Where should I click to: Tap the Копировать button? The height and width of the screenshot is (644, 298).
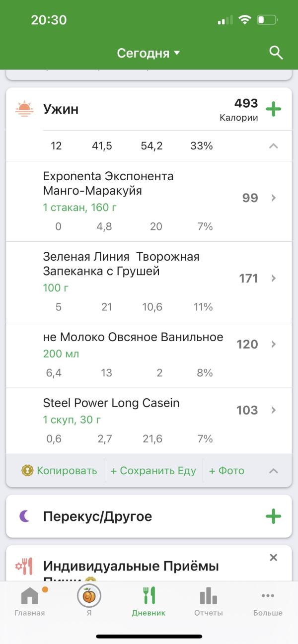(x=67, y=471)
